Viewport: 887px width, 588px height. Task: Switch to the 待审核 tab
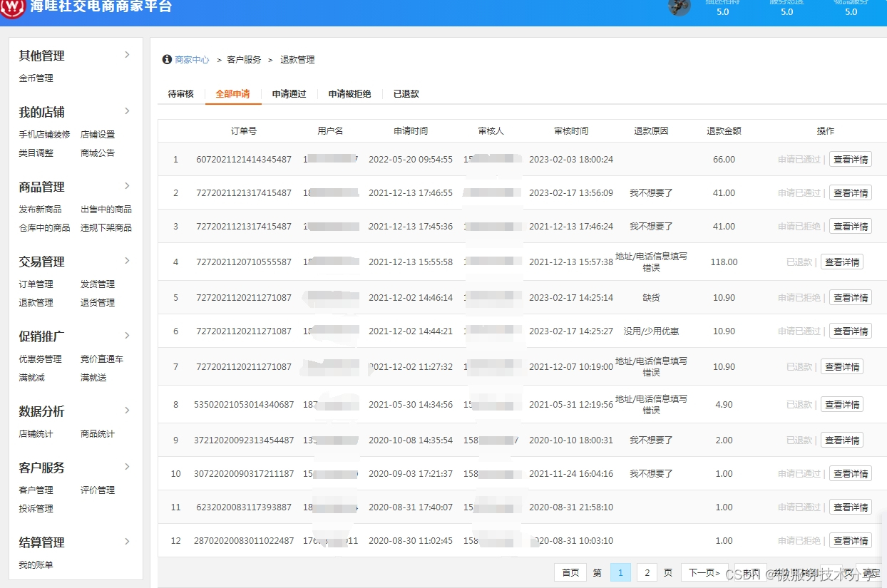click(181, 94)
